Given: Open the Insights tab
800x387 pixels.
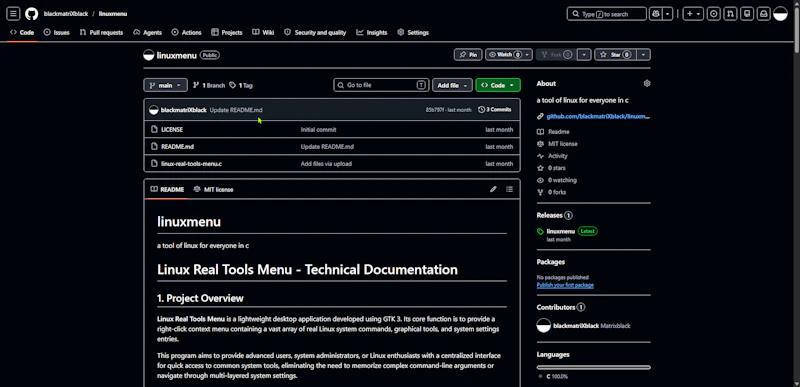Looking at the screenshot, I should point(372,32).
